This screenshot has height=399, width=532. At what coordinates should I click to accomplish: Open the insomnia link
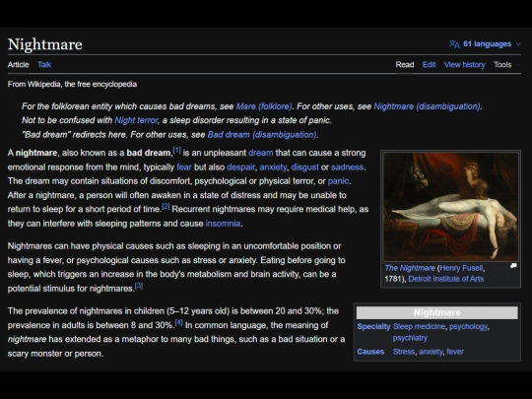coord(223,224)
